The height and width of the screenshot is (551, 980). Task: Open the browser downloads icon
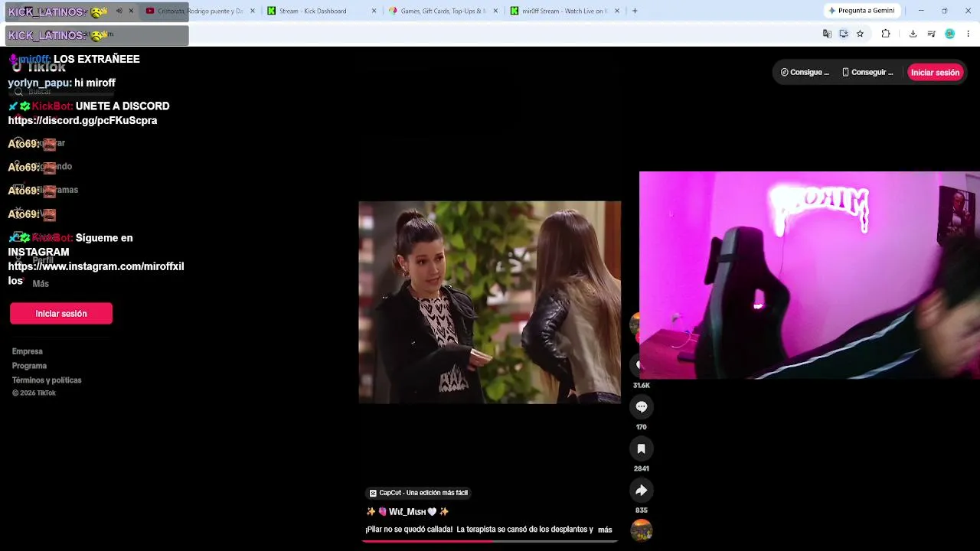click(913, 34)
